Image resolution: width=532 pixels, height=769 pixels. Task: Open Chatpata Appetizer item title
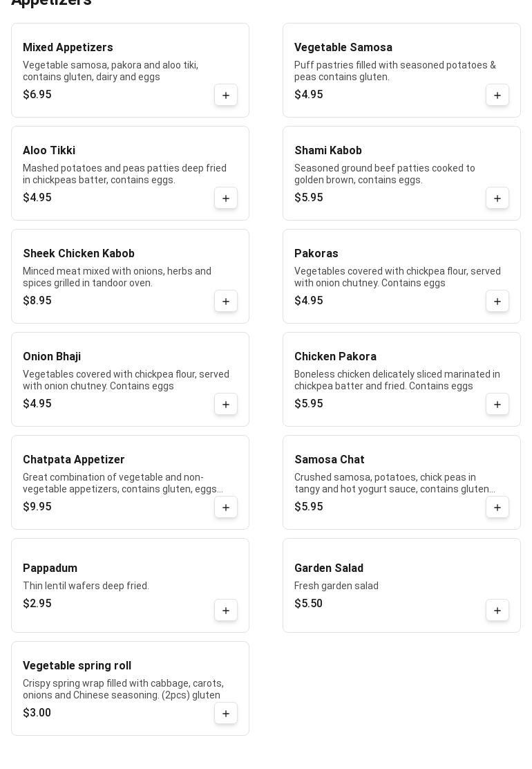(74, 460)
